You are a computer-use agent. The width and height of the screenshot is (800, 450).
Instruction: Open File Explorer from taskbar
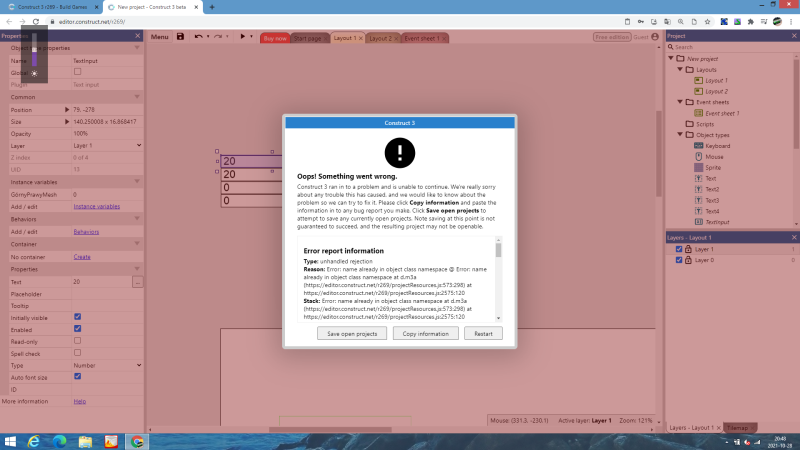[x=85, y=441]
